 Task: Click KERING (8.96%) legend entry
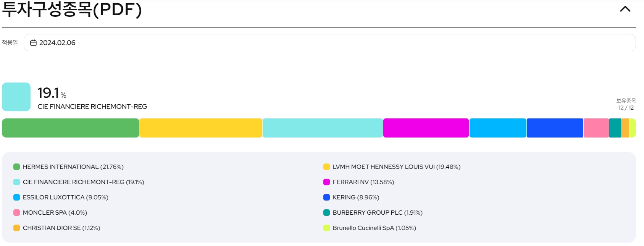coord(351,197)
